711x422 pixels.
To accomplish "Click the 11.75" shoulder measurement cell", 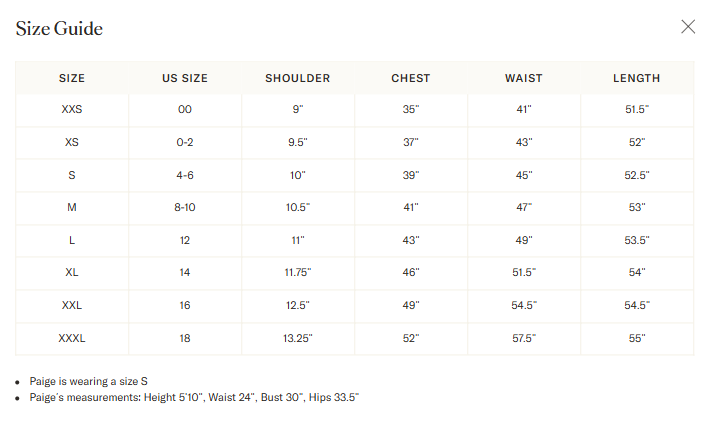I will 298,272.
